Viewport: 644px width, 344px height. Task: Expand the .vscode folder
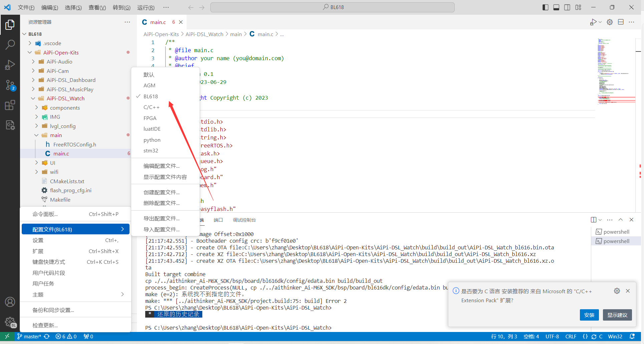30,43
